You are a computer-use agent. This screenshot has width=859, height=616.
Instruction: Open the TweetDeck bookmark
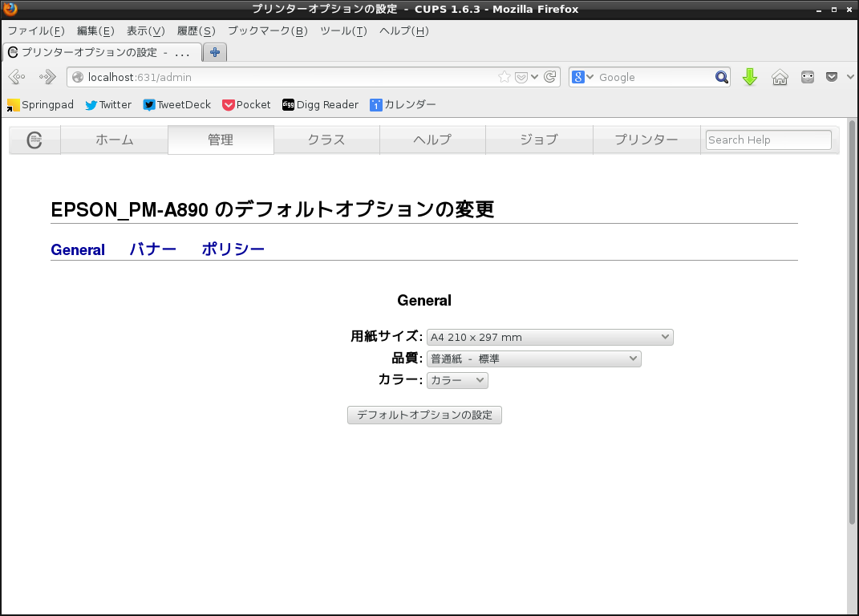tap(176, 105)
